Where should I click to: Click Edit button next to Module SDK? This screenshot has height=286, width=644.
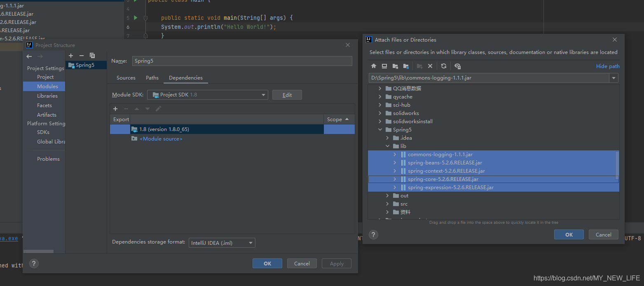[x=287, y=95]
